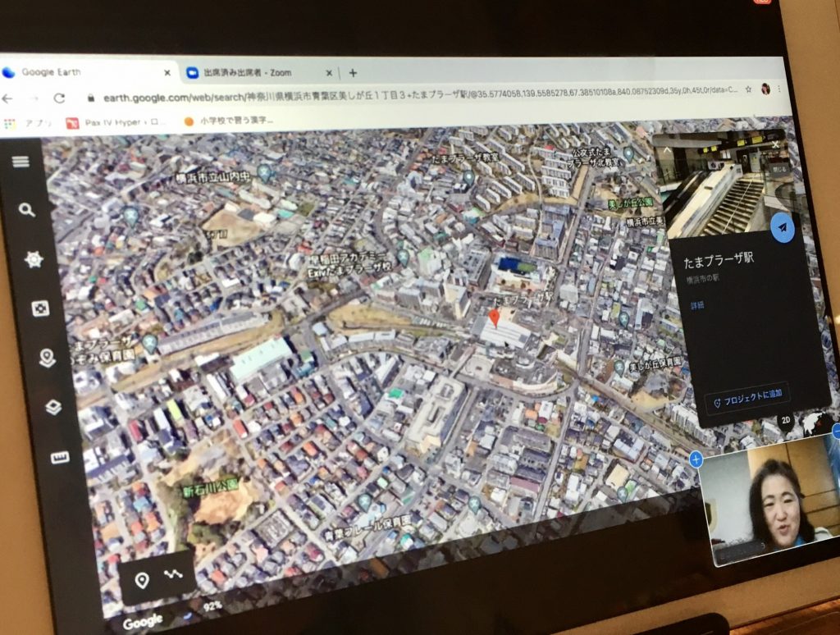Open the search magnifier in sidebar

(27, 209)
